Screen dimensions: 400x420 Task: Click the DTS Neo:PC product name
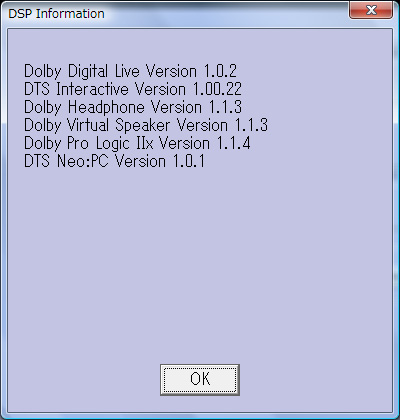click(66, 161)
